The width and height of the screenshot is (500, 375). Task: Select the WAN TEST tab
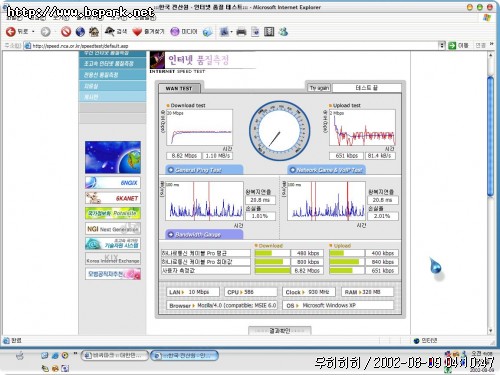[179, 88]
